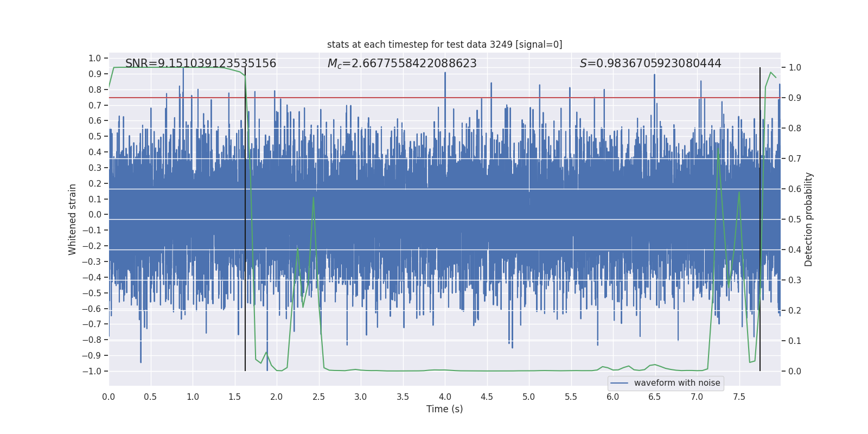Click the 0.8 tick on the Detection probability axis

(x=795, y=129)
